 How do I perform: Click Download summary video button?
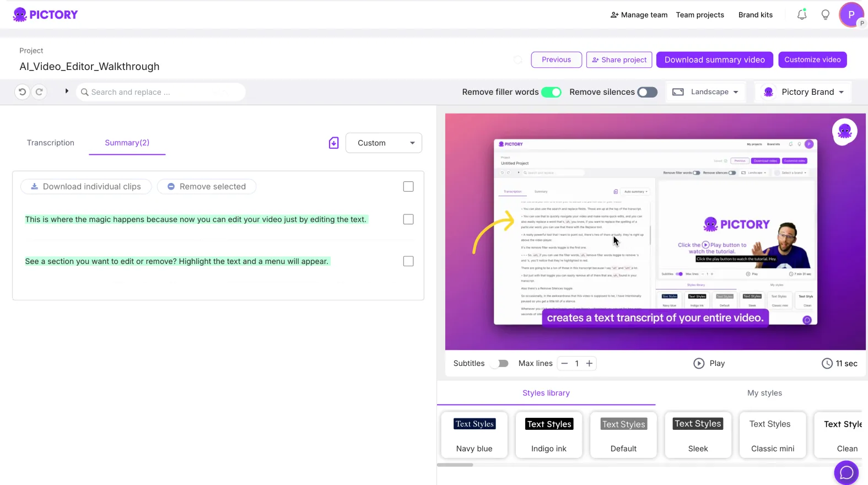click(x=714, y=60)
